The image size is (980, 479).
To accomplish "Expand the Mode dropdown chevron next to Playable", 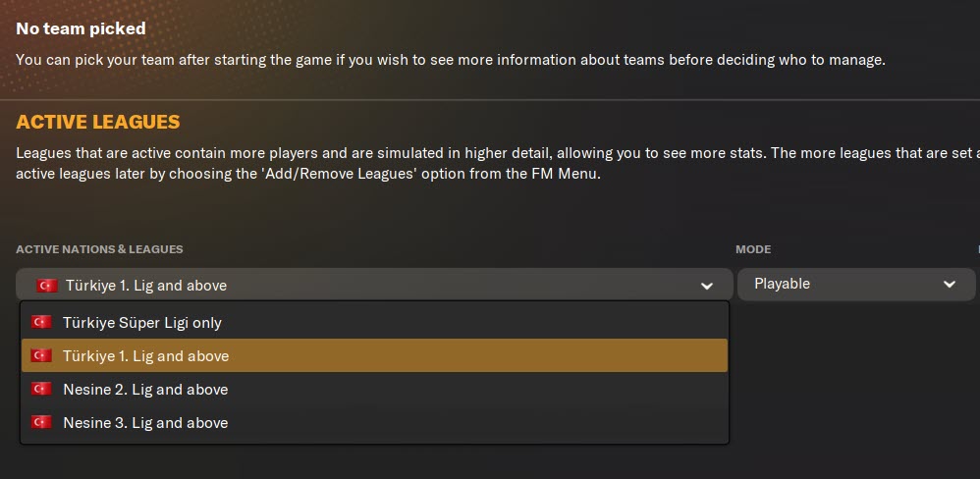I will point(949,284).
